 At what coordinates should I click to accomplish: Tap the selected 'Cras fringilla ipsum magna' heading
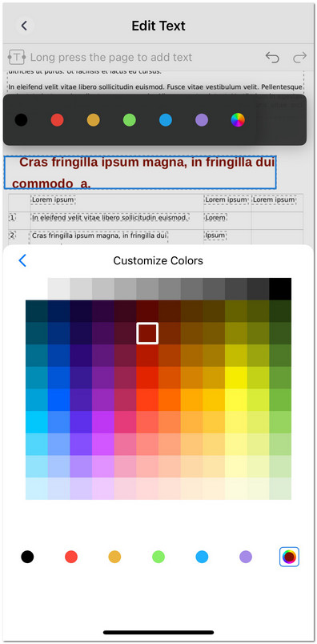tap(140, 172)
